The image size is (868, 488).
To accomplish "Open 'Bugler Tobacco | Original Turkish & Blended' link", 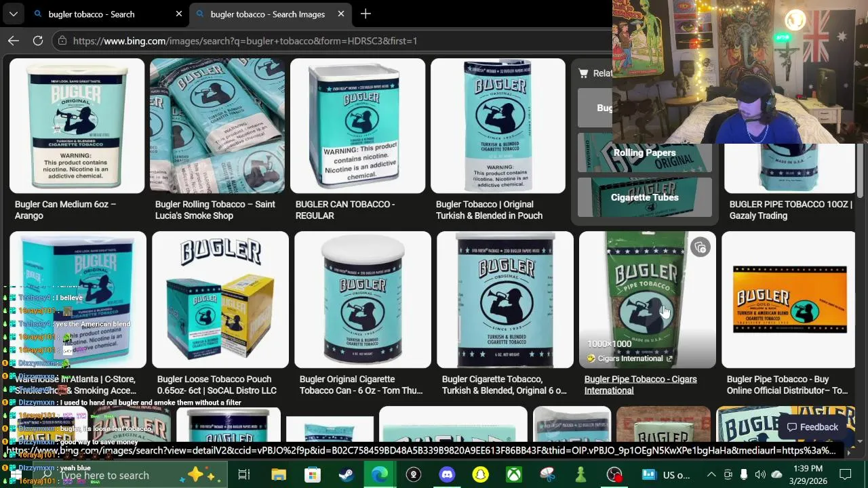I will coord(489,209).
